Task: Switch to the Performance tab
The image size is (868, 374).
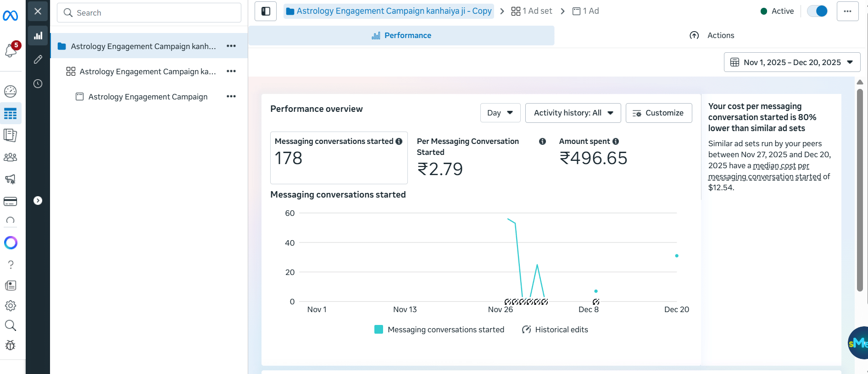Action: click(x=401, y=36)
